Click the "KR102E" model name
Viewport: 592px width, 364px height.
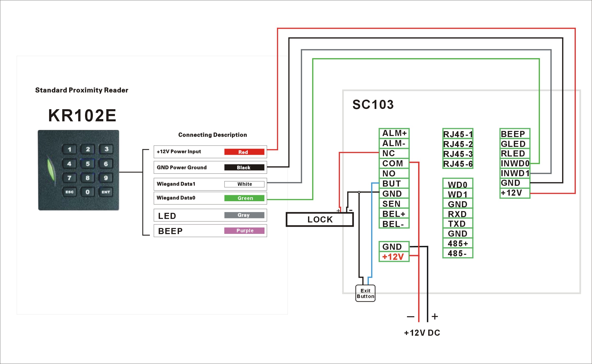[82, 115]
